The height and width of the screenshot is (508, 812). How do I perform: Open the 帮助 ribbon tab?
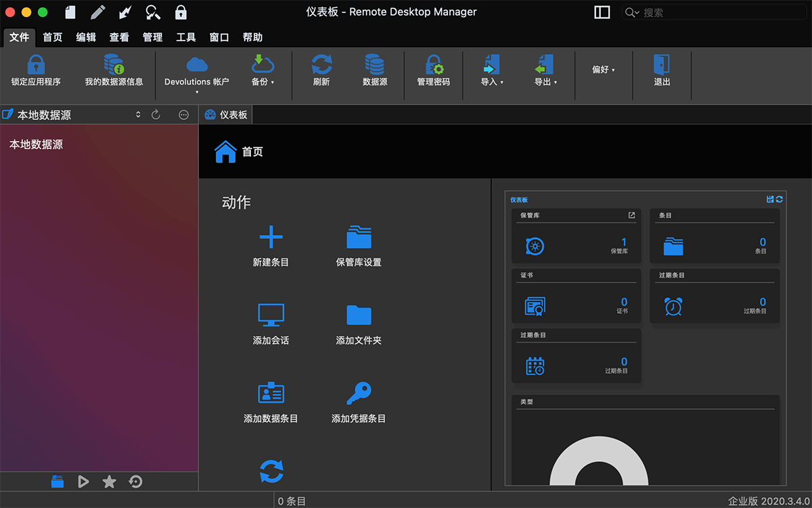click(252, 37)
